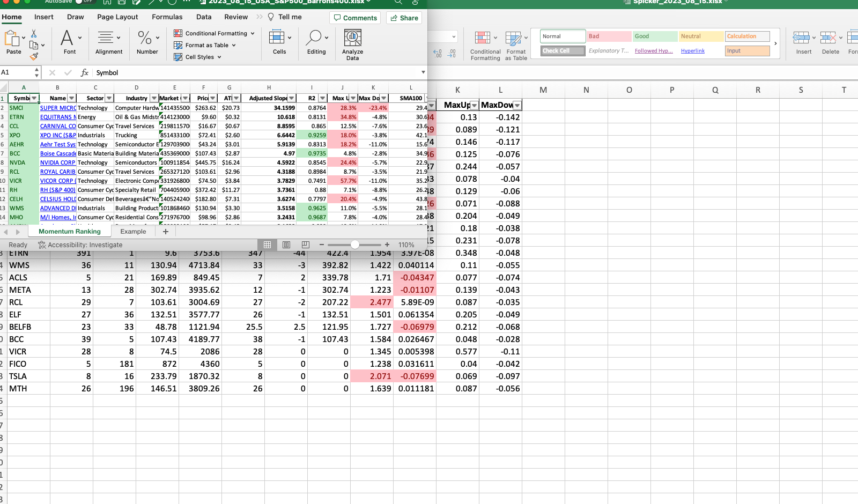
Task: Open Analyze Data tool
Action: pyautogui.click(x=352, y=44)
